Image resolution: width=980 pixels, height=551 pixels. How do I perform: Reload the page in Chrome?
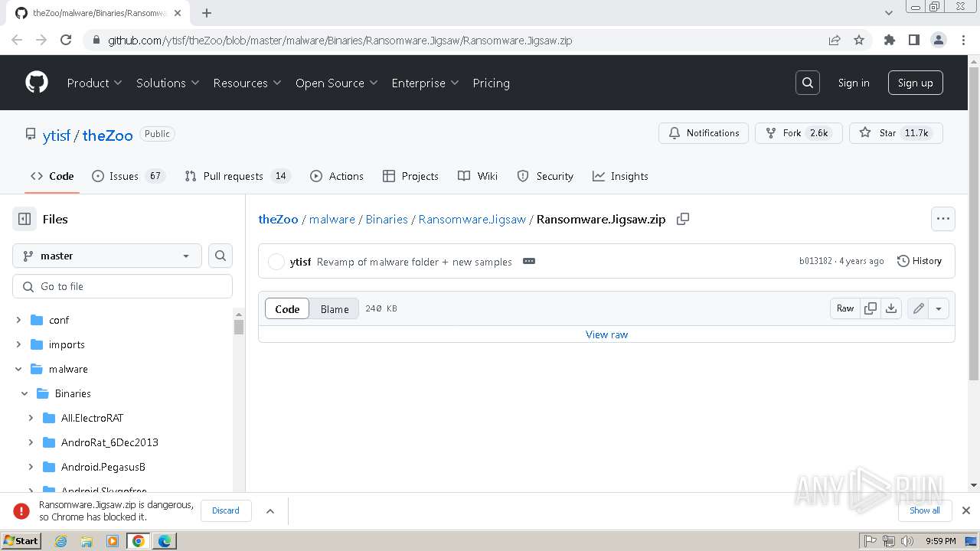tap(66, 40)
